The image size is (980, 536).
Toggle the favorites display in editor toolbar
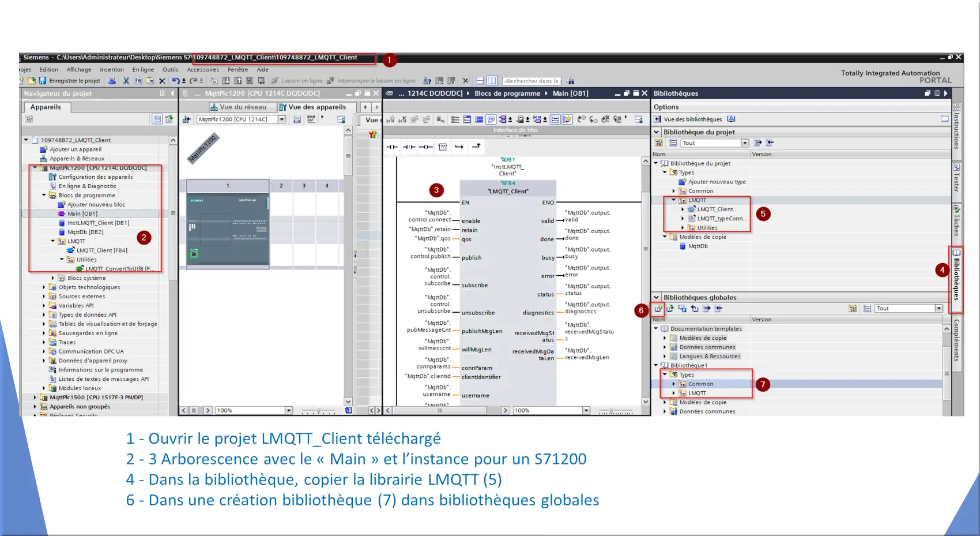pyautogui.click(x=567, y=119)
